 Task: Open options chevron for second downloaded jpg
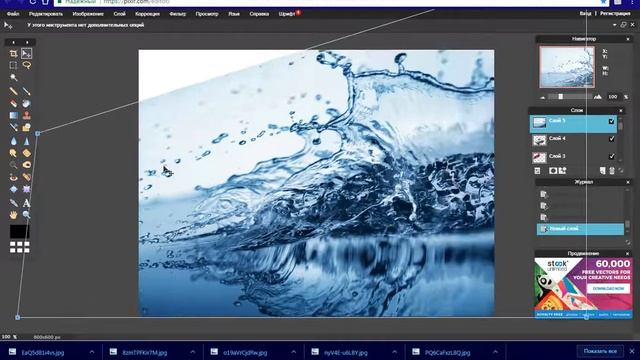tap(193, 352)
